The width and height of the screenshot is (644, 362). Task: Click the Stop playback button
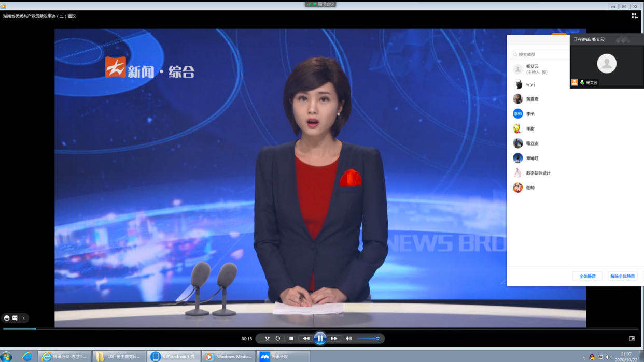pos(291,338)
